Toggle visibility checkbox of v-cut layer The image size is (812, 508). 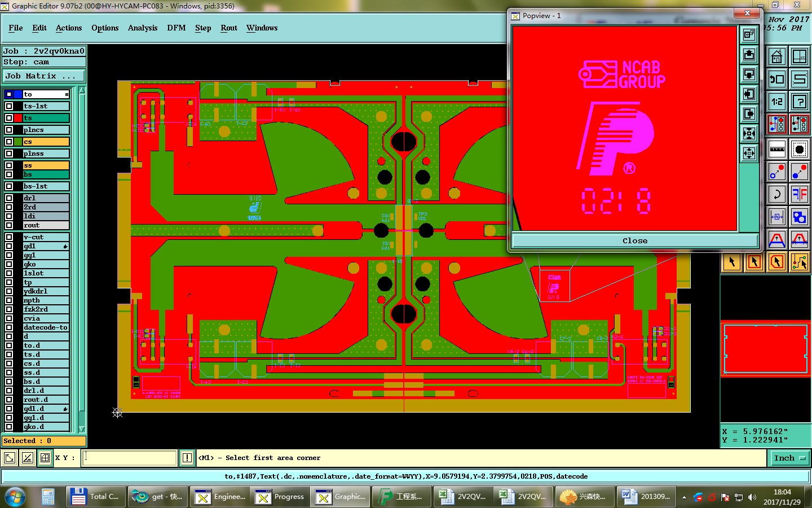[9, 237]
